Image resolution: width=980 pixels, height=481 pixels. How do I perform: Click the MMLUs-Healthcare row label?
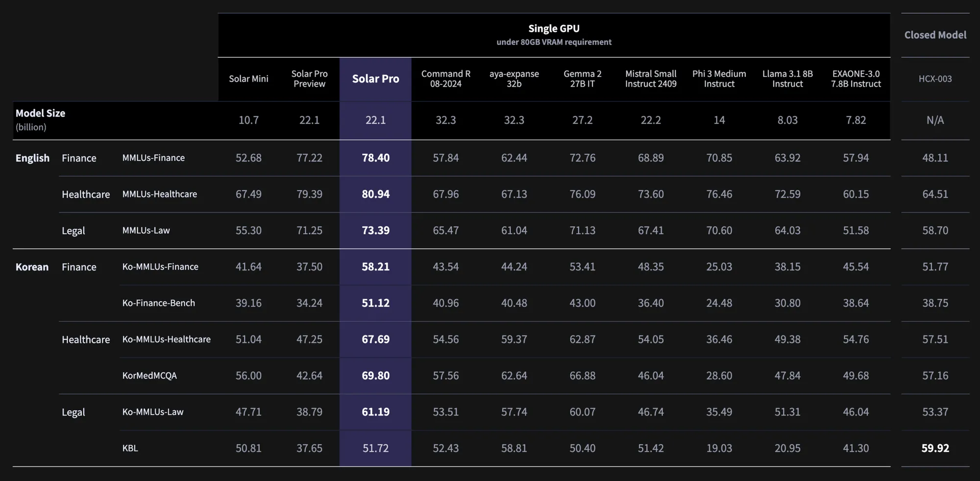(159, 194)
